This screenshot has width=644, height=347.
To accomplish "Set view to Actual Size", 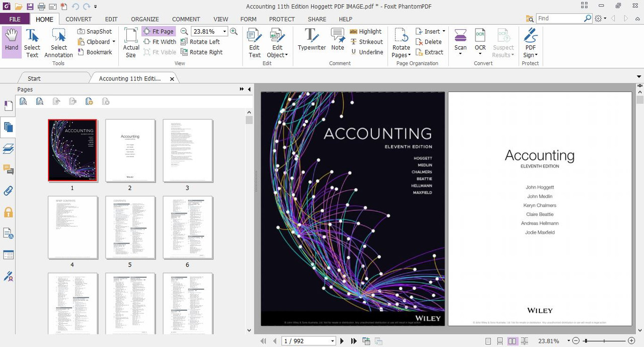I will coord(131,42).
